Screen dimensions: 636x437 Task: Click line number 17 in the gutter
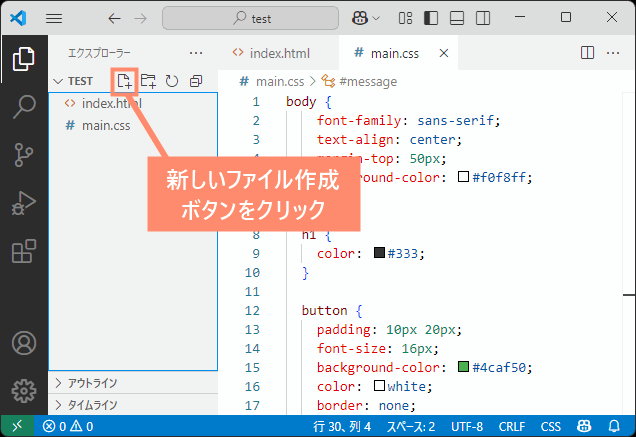pos(252,405)
